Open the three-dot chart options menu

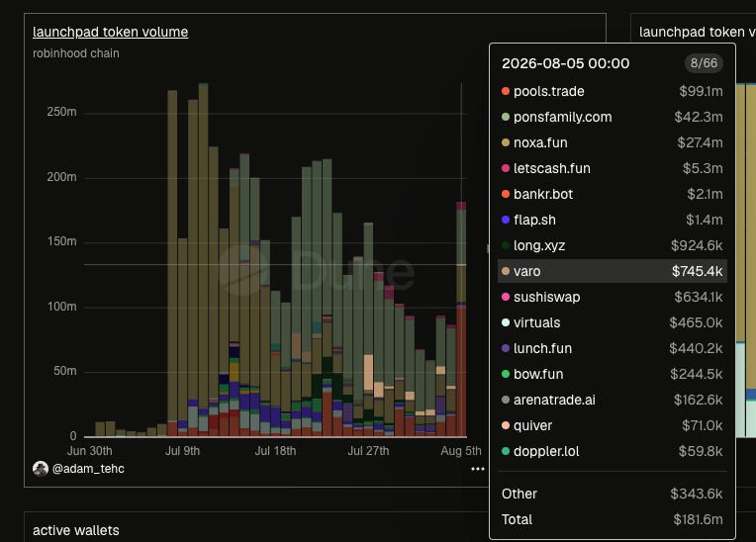477,469
